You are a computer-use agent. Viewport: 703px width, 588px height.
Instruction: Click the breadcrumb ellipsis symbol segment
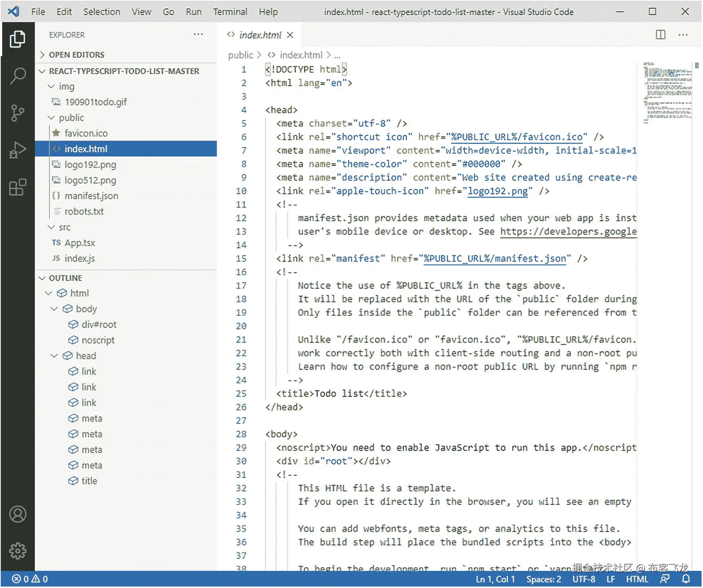point(337,55)
